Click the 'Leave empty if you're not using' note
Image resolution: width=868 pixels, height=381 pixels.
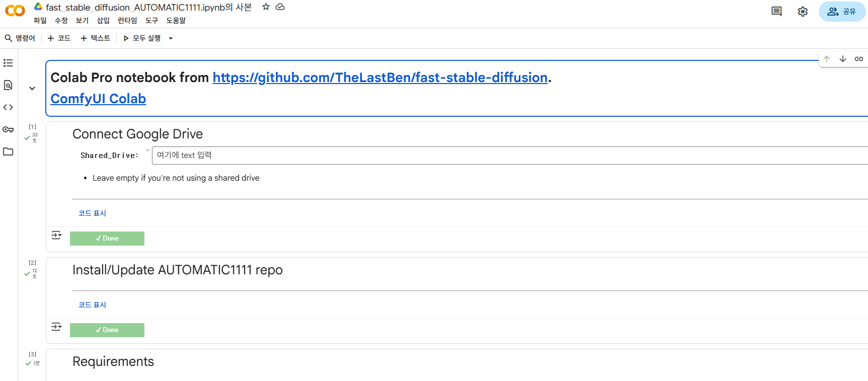click(x=176, y=178)
